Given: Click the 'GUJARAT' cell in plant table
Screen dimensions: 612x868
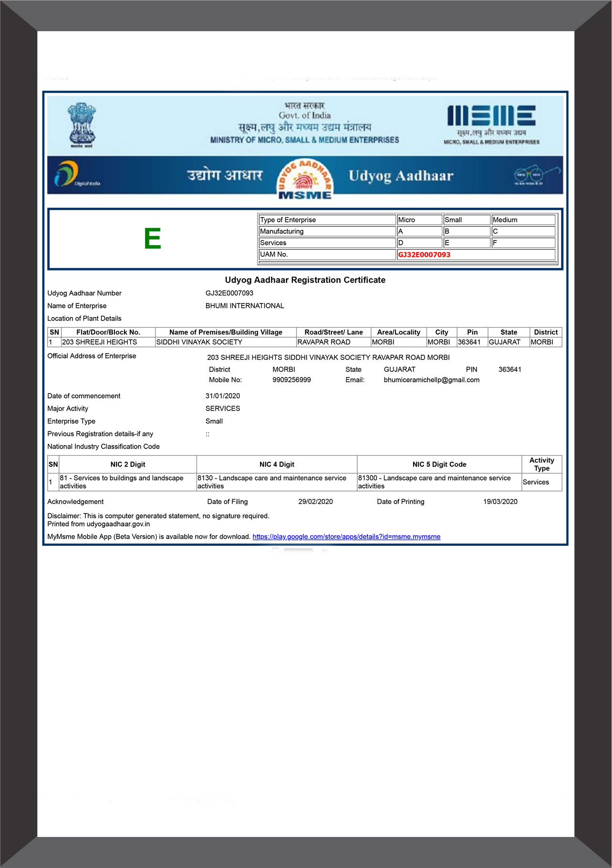Looking at the screenshot, I should click(508, 342).
